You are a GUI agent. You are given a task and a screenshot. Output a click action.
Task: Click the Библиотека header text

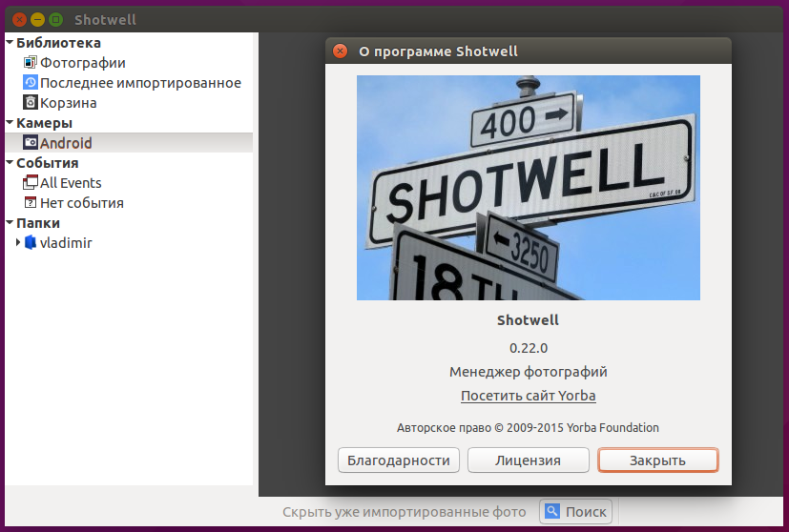(x=58, y=43)
